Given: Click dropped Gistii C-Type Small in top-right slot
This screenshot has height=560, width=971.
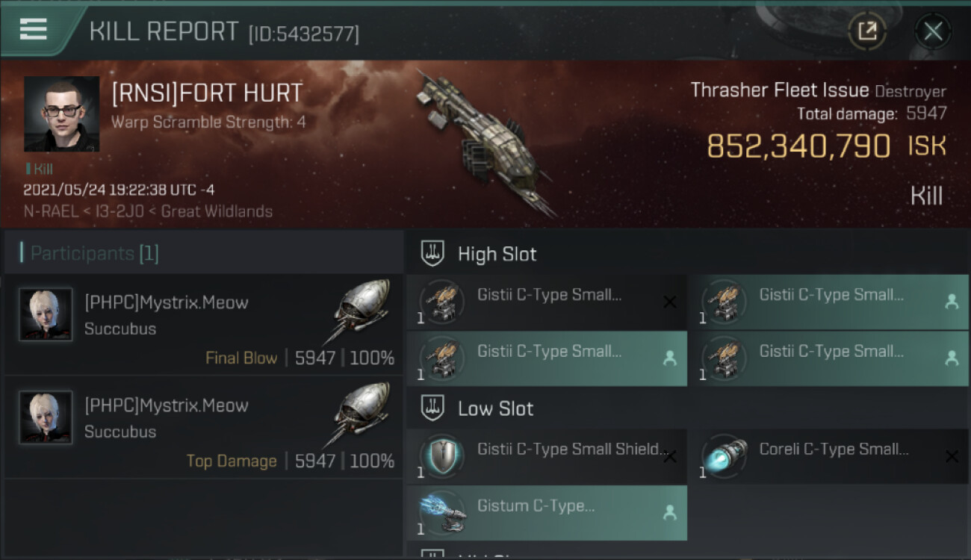Looking at the screenshot, I should pos(828,302).
